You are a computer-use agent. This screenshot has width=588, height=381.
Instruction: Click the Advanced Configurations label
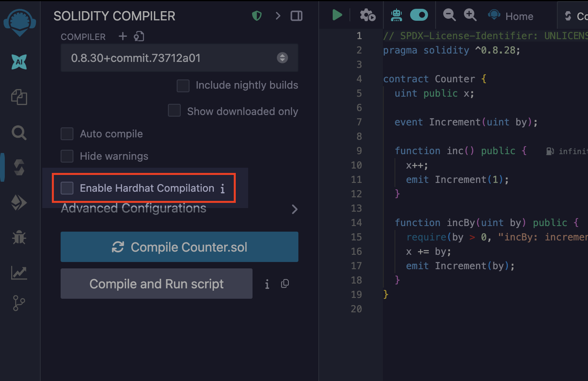coord(134,208)
